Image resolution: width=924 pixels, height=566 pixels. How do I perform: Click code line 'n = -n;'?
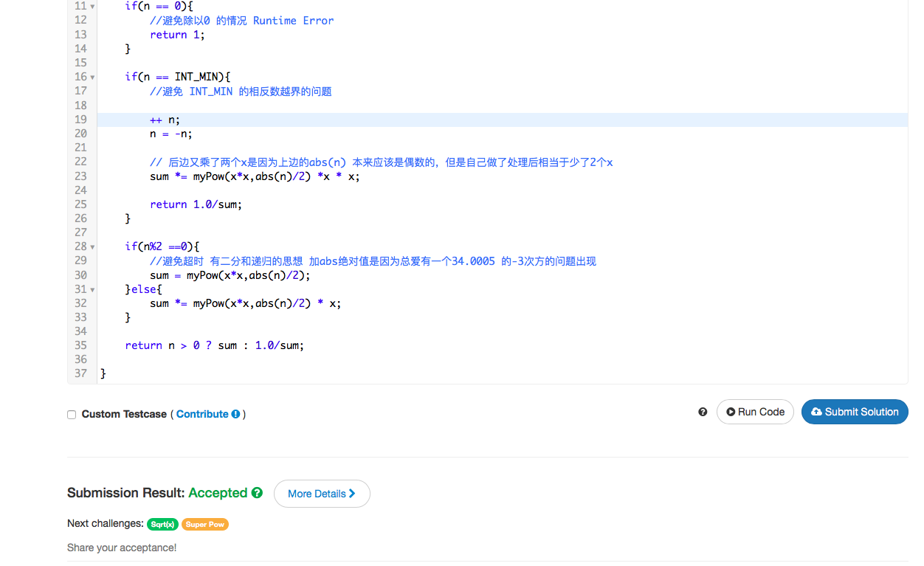point(171,134)
